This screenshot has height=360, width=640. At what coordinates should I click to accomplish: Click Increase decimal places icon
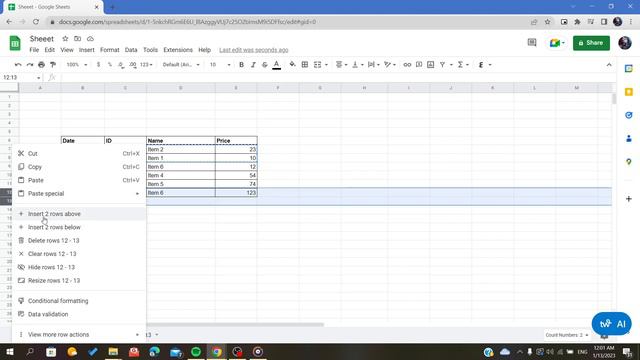(133, 64)
